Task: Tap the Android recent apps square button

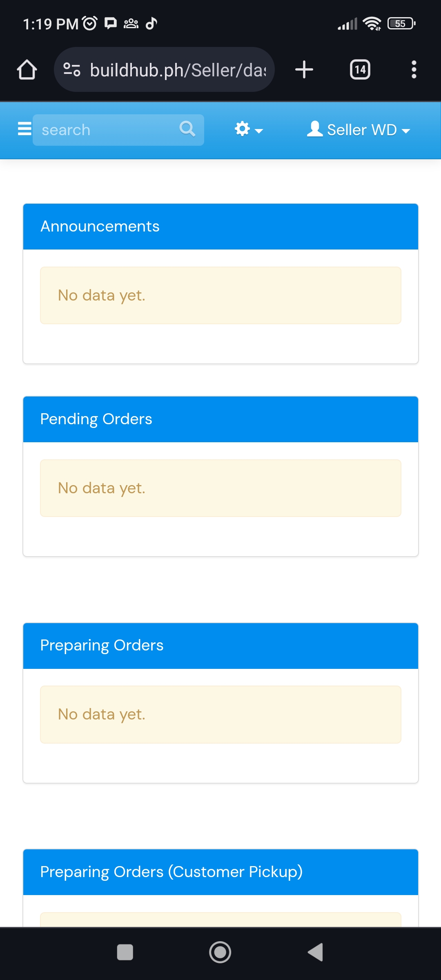Action: (x=125, y=952)
